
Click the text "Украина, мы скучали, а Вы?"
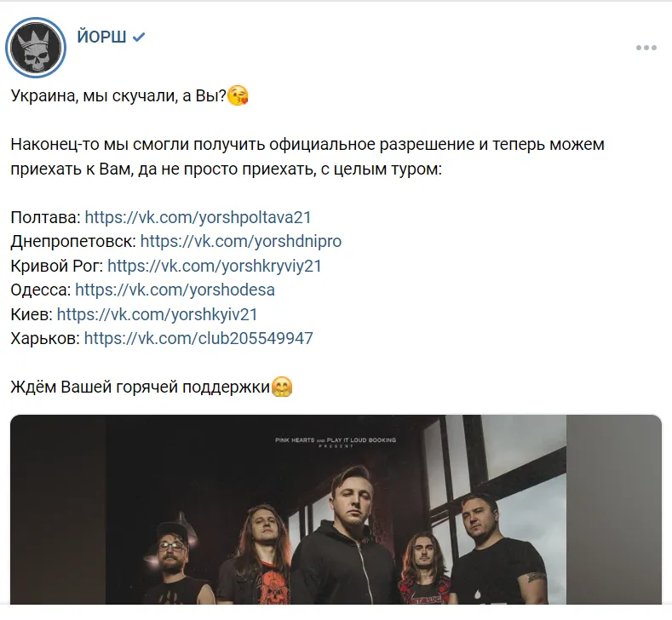pos(118,96)
